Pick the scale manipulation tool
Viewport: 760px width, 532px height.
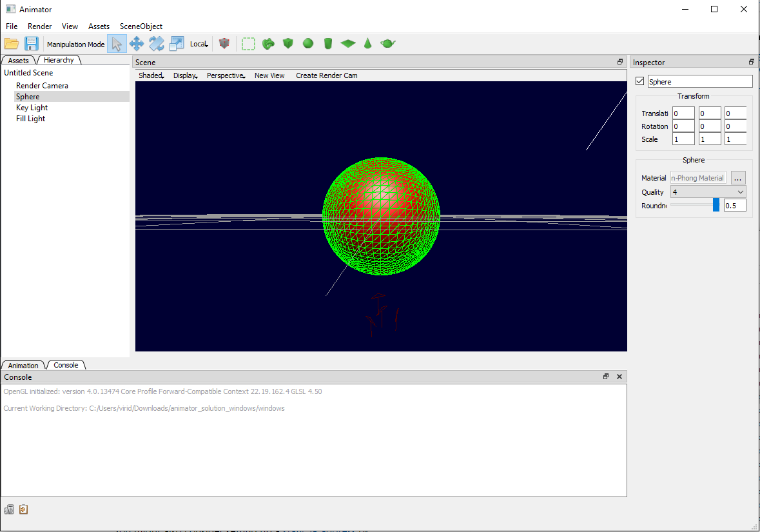(x=177, y=44)
